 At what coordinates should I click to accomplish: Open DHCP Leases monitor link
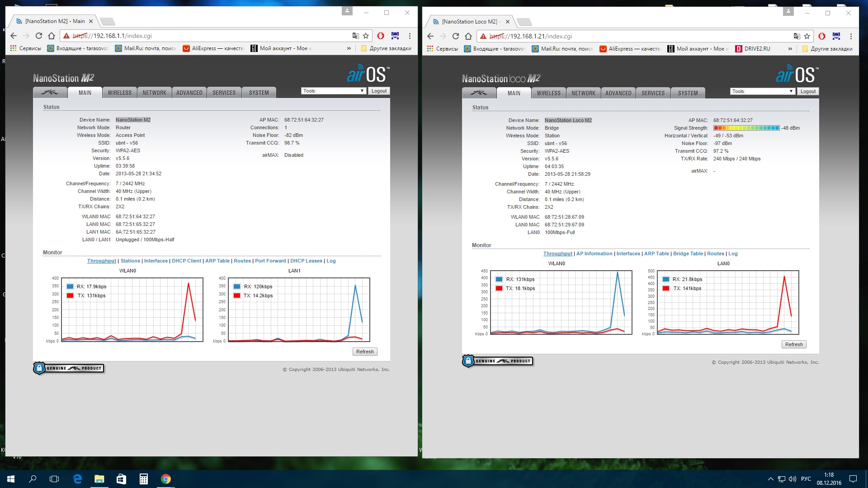tap(306, 261)
